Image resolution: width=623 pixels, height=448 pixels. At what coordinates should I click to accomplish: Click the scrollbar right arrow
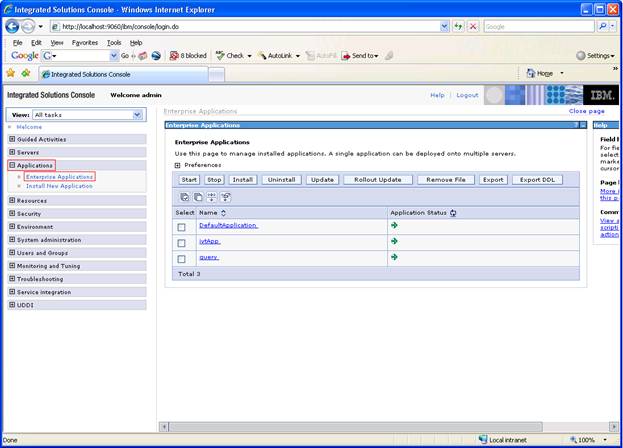613,427
